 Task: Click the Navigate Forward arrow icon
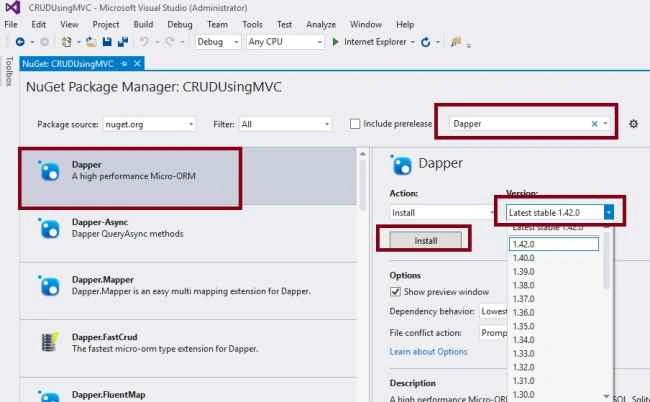44,42
